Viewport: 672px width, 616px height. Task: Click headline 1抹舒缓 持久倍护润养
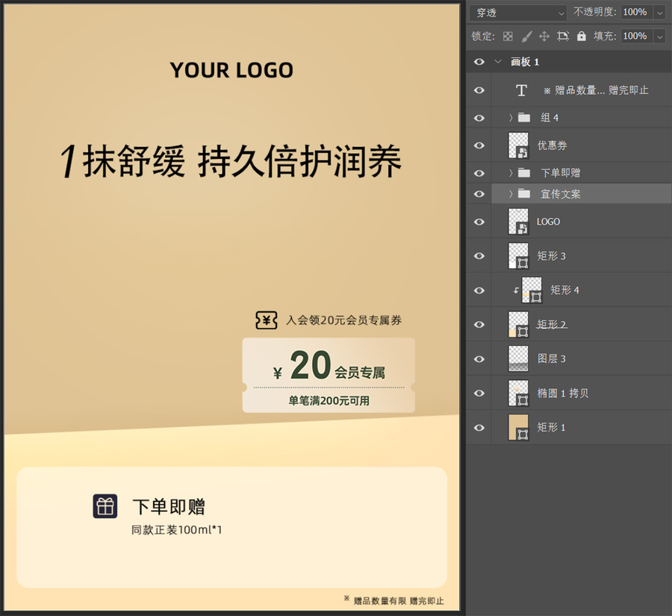[x=231, y=161]
